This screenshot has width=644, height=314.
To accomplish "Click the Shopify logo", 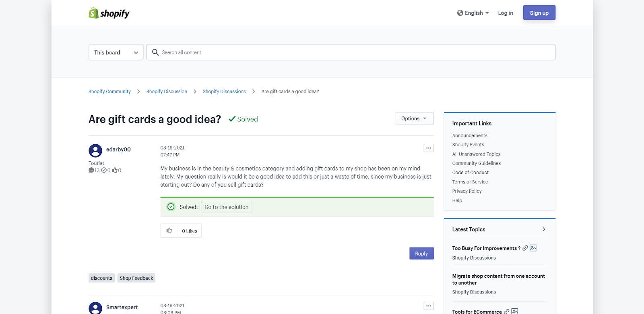I will (109, 13).
